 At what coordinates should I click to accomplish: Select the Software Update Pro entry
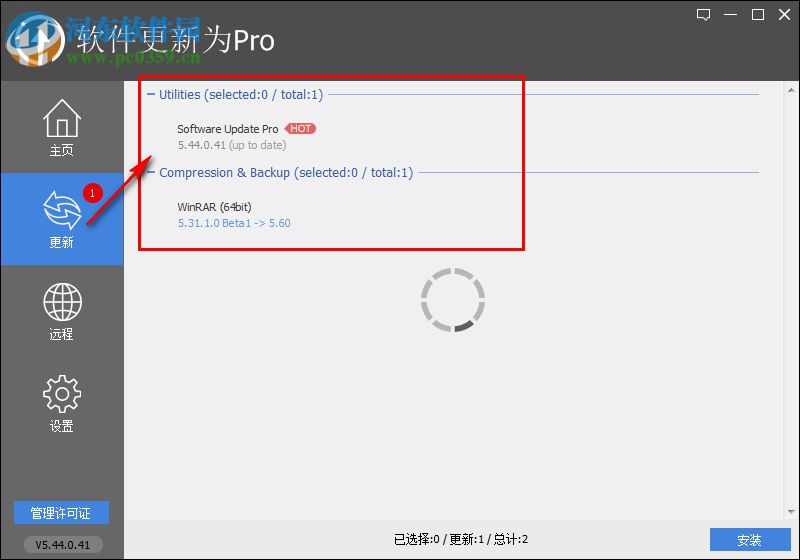click(x=228, y=129)
